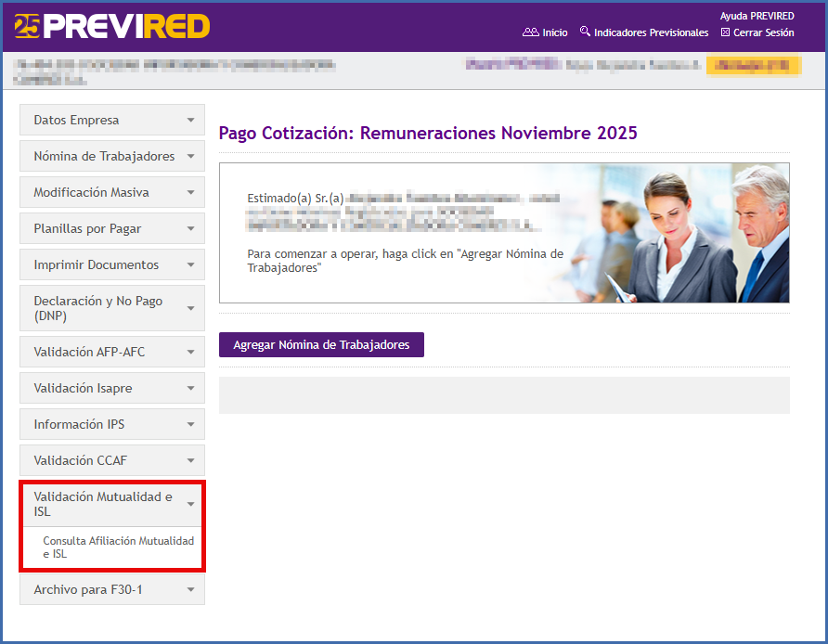This screenshot has width=828, height=644.
Task: Collapse Validación Mutualidad e ISL menu
Action: 112,504
